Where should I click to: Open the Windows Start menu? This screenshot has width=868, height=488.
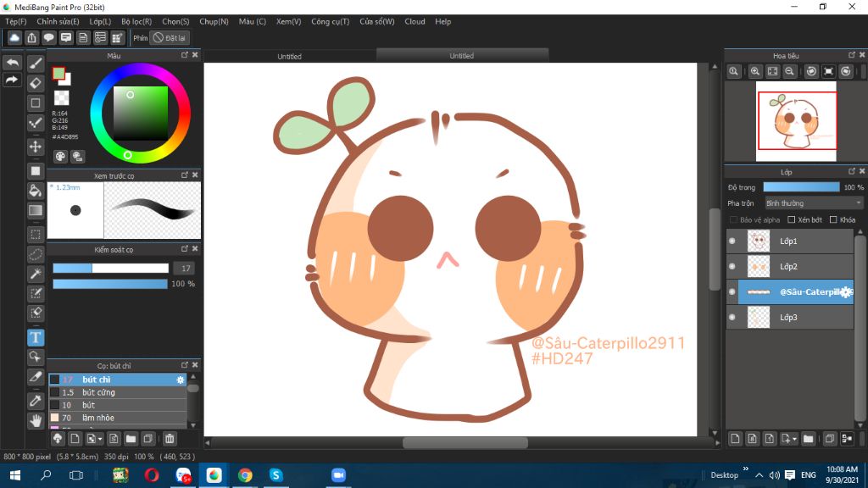[15, 475]
